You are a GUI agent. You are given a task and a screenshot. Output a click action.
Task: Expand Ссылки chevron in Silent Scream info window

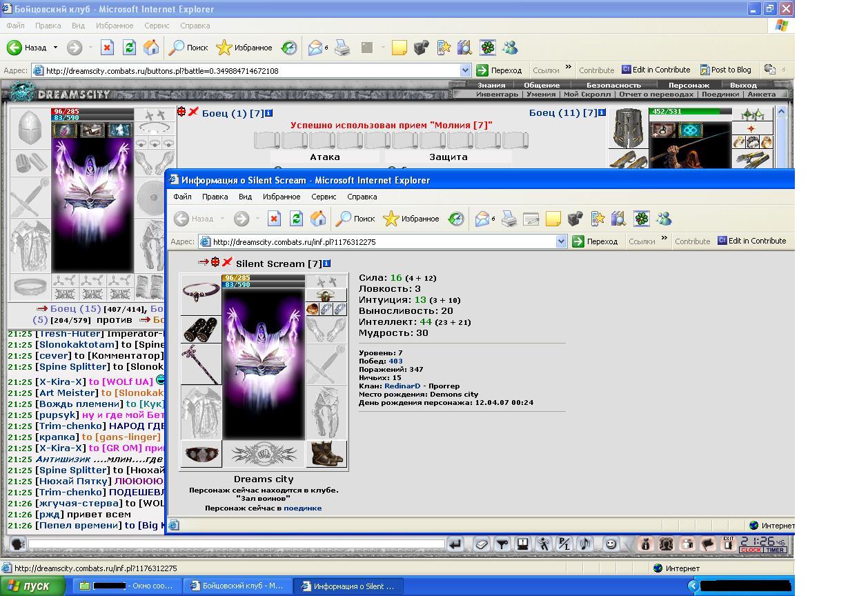click(x=664, y=239)
